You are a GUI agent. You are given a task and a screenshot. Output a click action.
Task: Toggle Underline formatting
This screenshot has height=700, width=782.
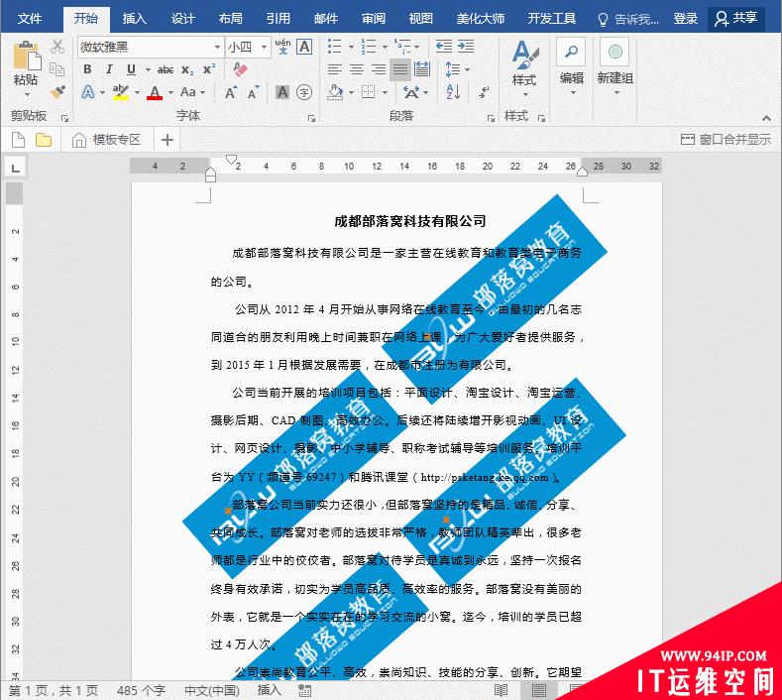[x=131, y=69]
